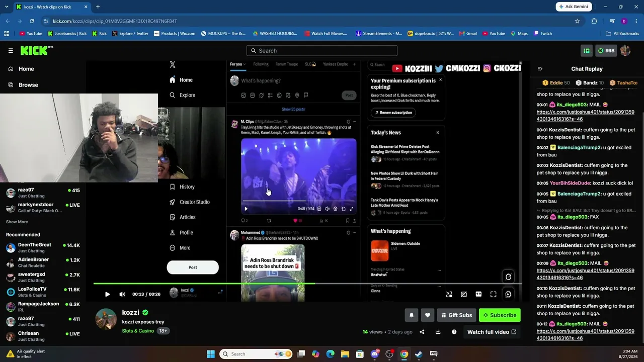Open the Chrome apps grid icon
The width and height of the screenshot is (644, 362).
7,34
